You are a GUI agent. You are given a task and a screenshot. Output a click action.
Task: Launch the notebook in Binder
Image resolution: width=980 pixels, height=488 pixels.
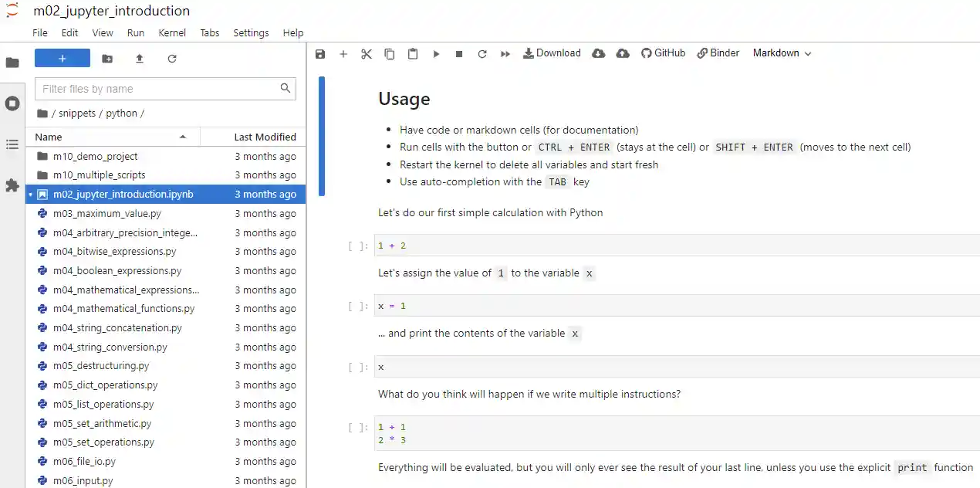[x=718, y=53]
